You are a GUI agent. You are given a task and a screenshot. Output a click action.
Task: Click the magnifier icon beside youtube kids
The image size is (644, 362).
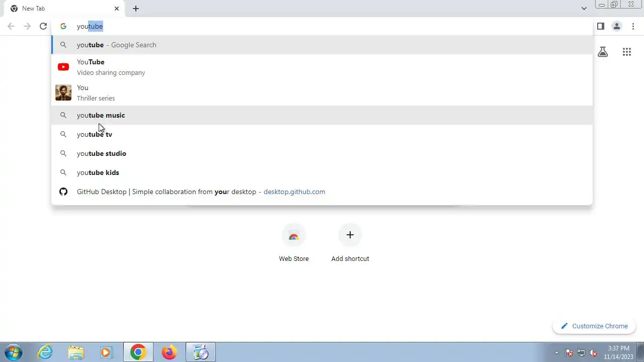(63, 172)
